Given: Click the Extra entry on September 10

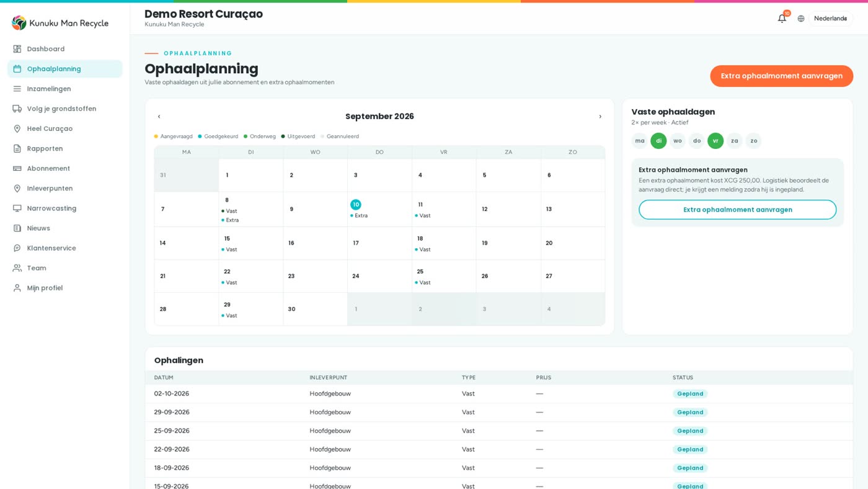Looking at the screenshot, I should (x=360, y=216).
